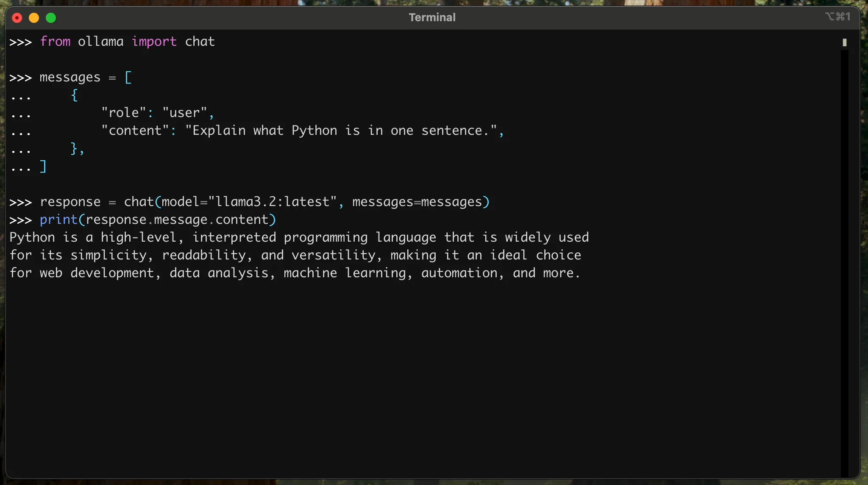Click the "user" value string

coord(185,113)
